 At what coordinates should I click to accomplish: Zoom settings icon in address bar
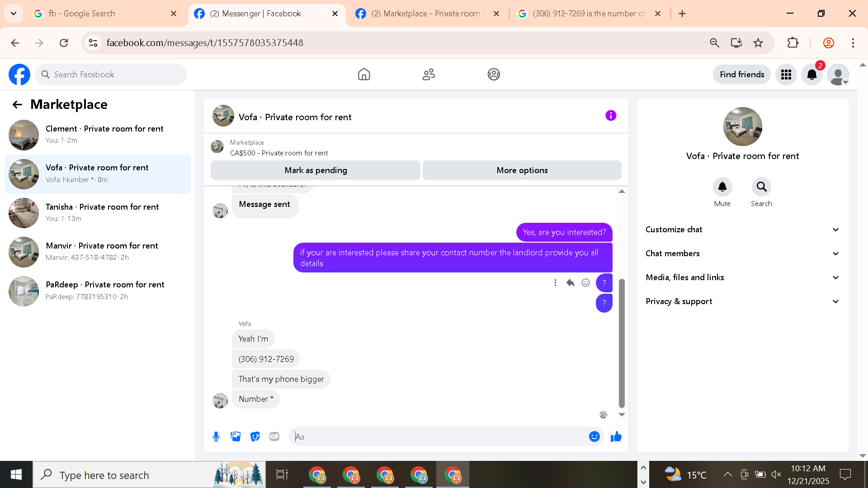(715, 43)
